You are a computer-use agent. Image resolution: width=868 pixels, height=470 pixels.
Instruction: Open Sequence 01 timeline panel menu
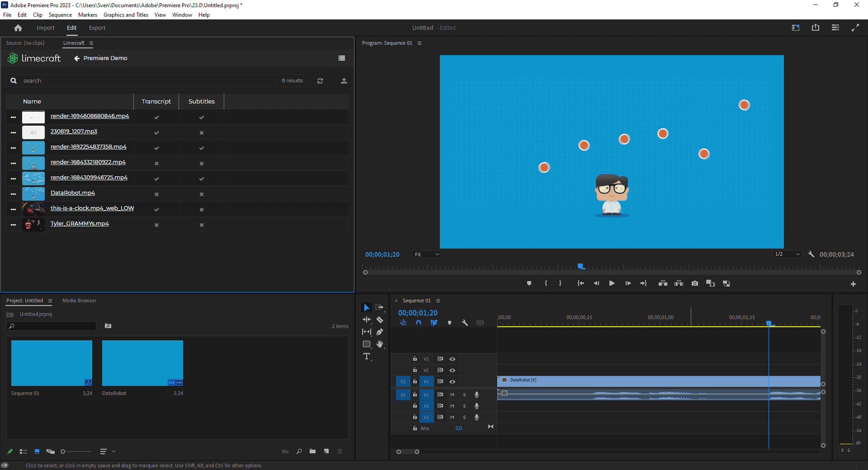(438, 301)
